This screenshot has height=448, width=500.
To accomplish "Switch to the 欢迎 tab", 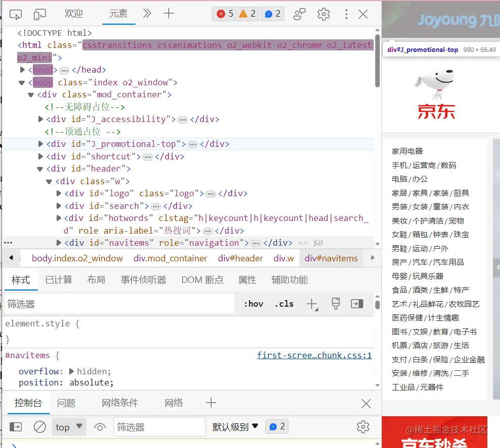I will (x=74, y=14).
